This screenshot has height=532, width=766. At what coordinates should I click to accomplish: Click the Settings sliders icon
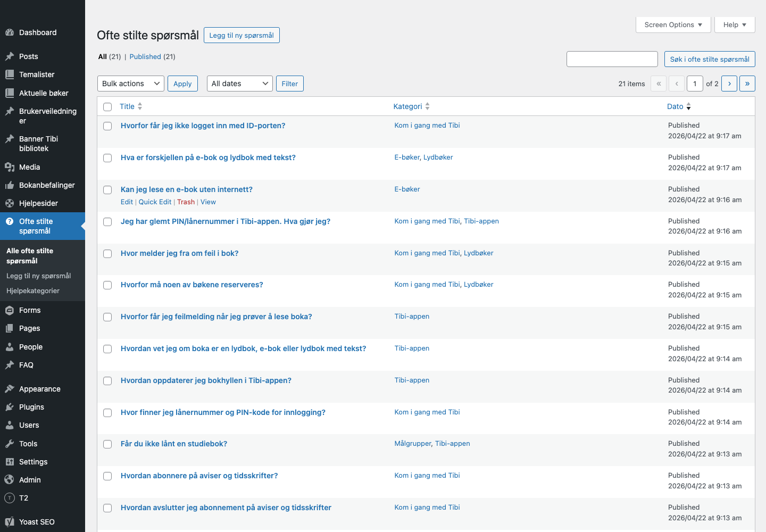tap(10, 462)
